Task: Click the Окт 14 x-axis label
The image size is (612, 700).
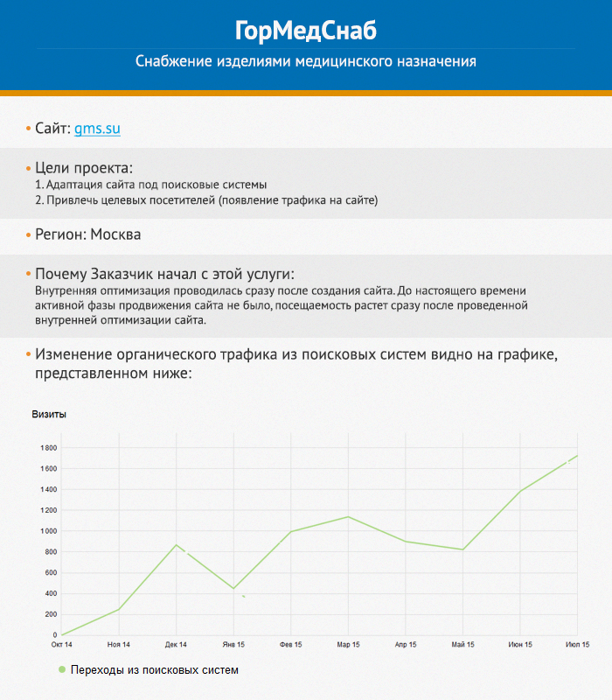Action: 64,645
